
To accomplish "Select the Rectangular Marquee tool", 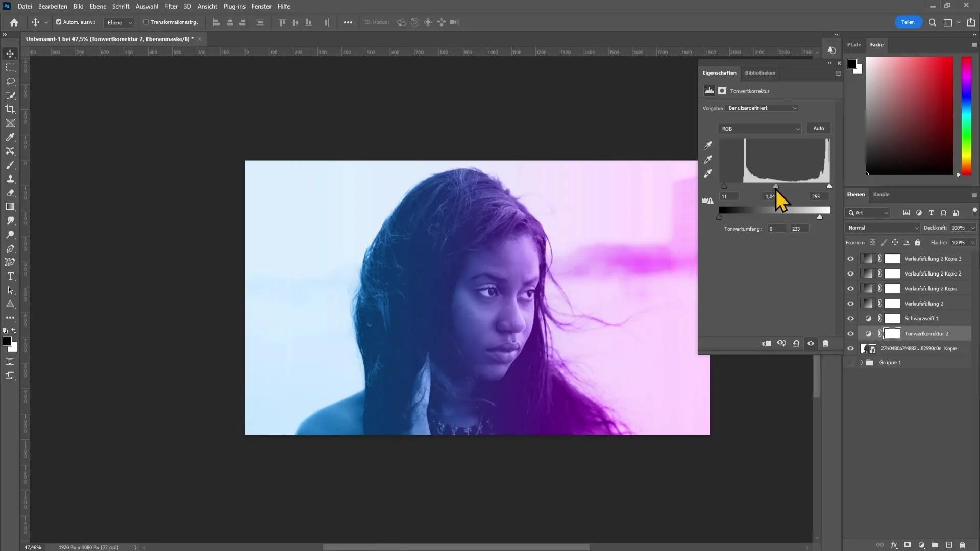I will (x=10, y=67).
